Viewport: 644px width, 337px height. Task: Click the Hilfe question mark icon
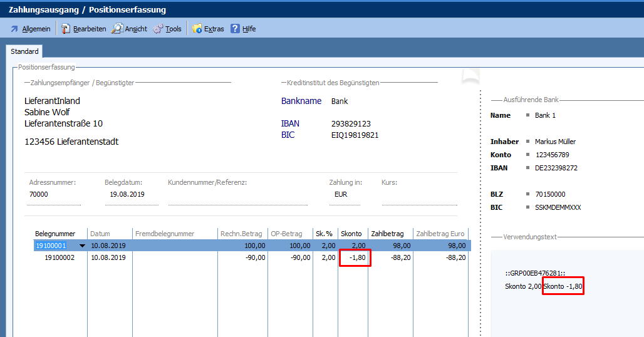[x=235, y=29]
